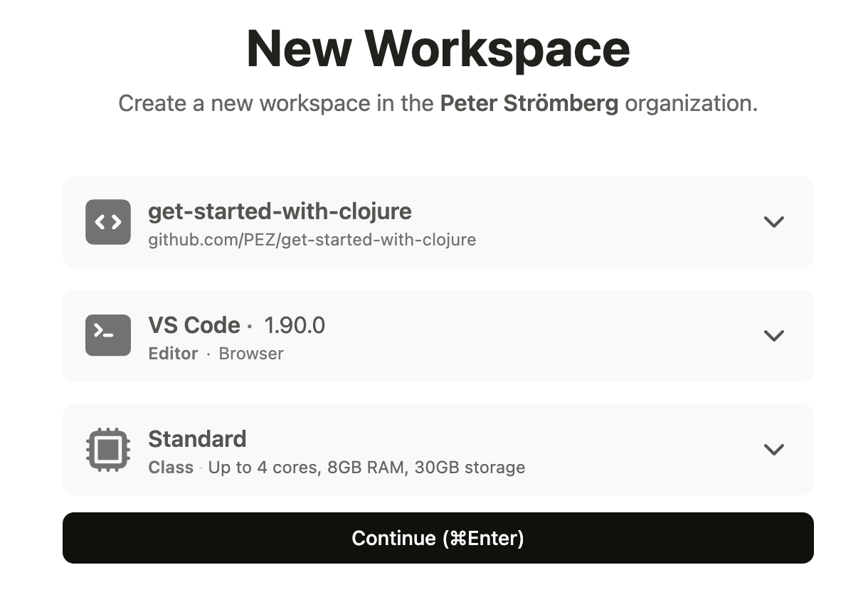868x602 pixels.
Task: Expand the get-started-with-clojure repository dropdown chevron
Action: [x=773, y=222]
